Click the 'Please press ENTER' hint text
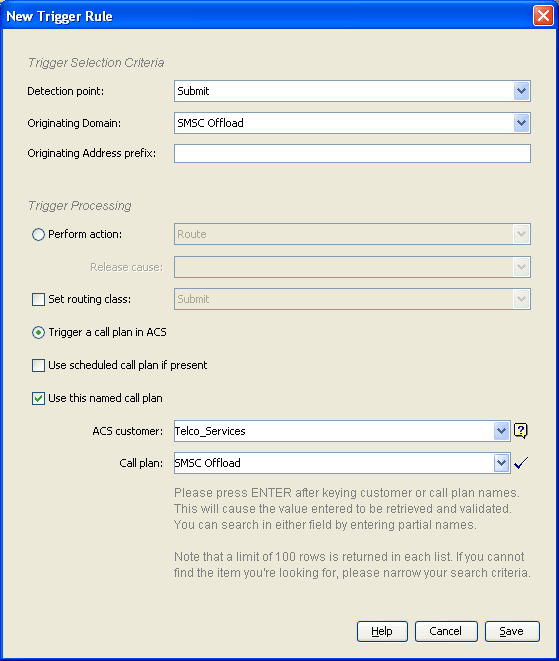This screenshot has height=661, width=559. click(x=347, y=509)
